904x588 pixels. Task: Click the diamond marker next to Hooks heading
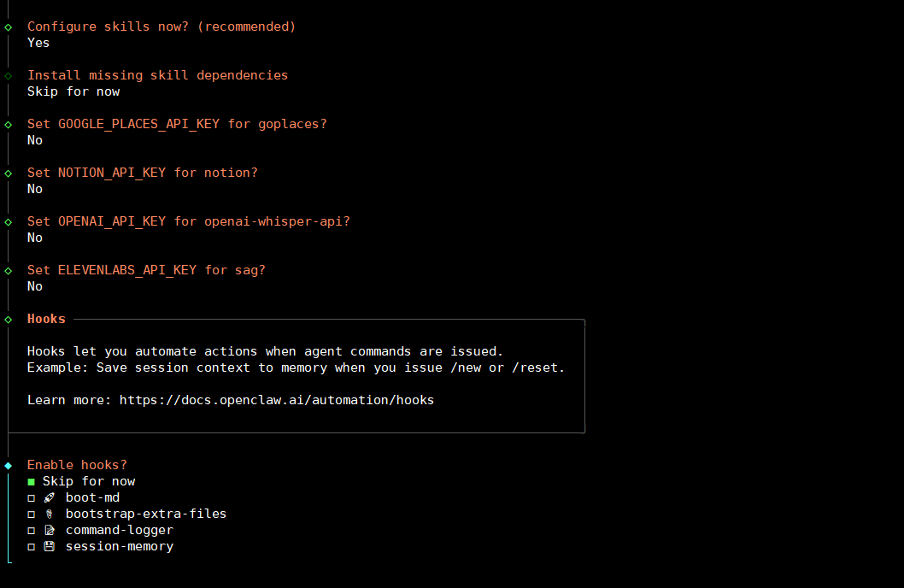[9, 319]
